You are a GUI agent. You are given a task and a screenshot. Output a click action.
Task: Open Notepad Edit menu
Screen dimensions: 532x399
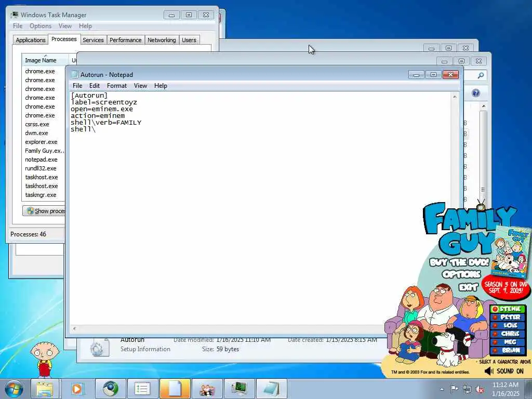tap(95, 86)
